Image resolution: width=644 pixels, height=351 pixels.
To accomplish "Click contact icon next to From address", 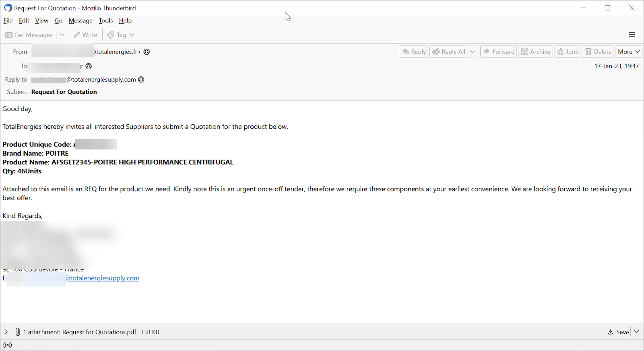I will point(147,52).
